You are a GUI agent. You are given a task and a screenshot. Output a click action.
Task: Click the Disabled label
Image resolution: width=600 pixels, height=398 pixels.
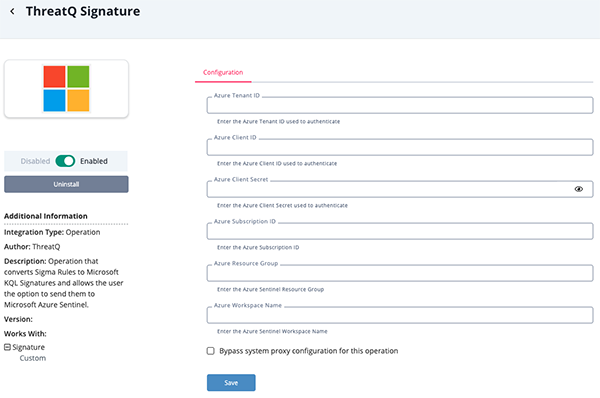(x=35, y=161)
